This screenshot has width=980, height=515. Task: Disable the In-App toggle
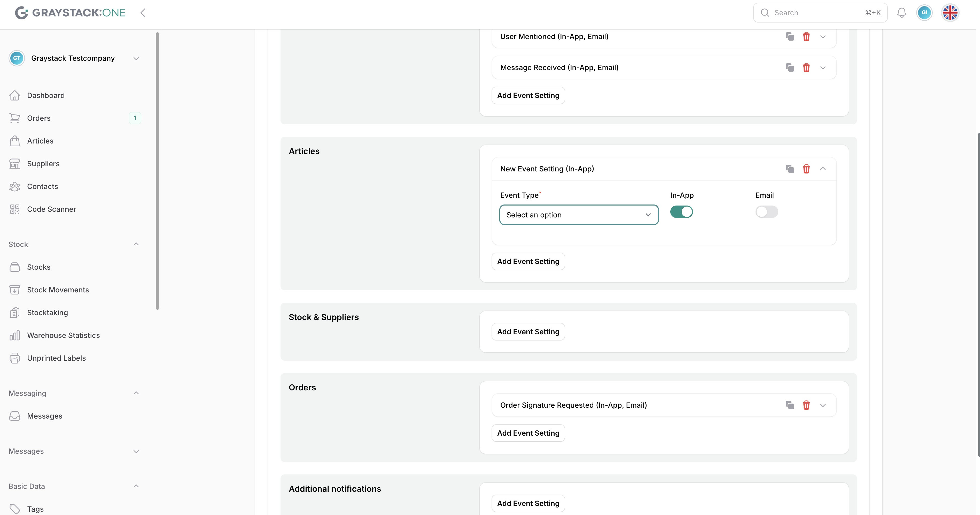681,212
